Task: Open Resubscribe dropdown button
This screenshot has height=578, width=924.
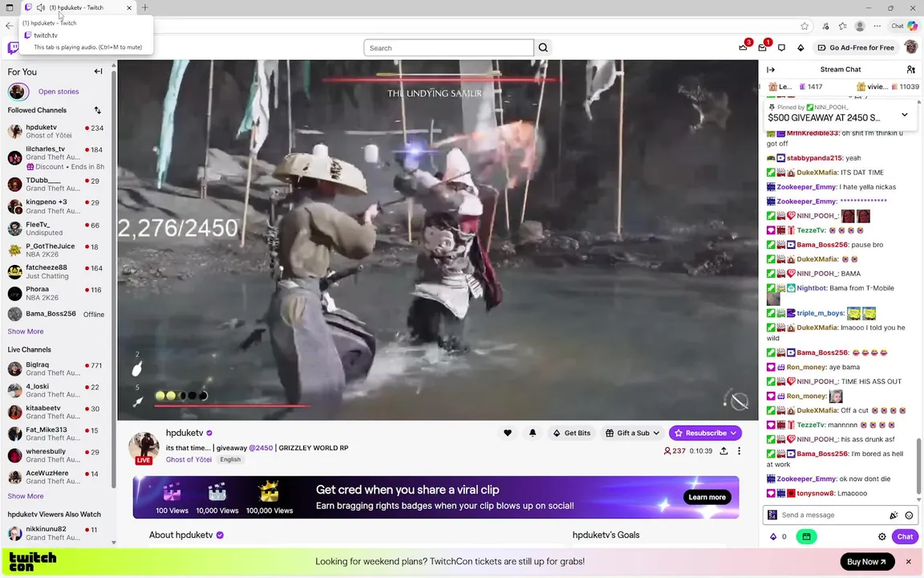Action: (705, 433)
